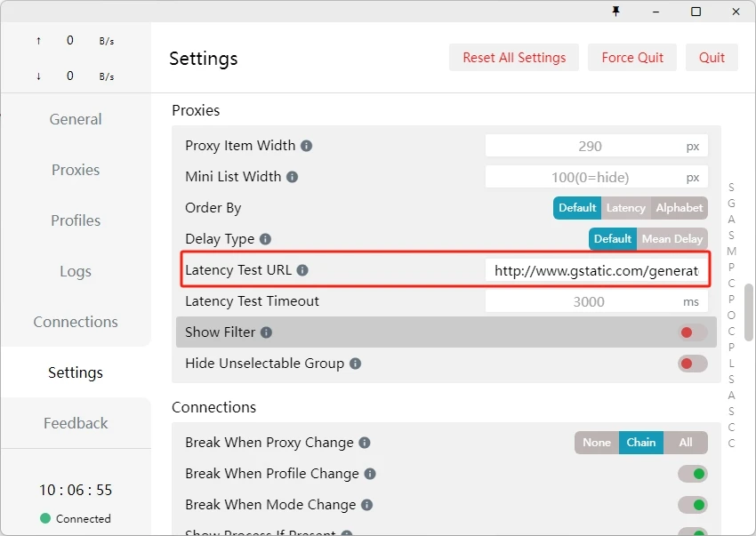Click the Latency Test URL input field
Screen dimensions: 756x536
point(596,270)
